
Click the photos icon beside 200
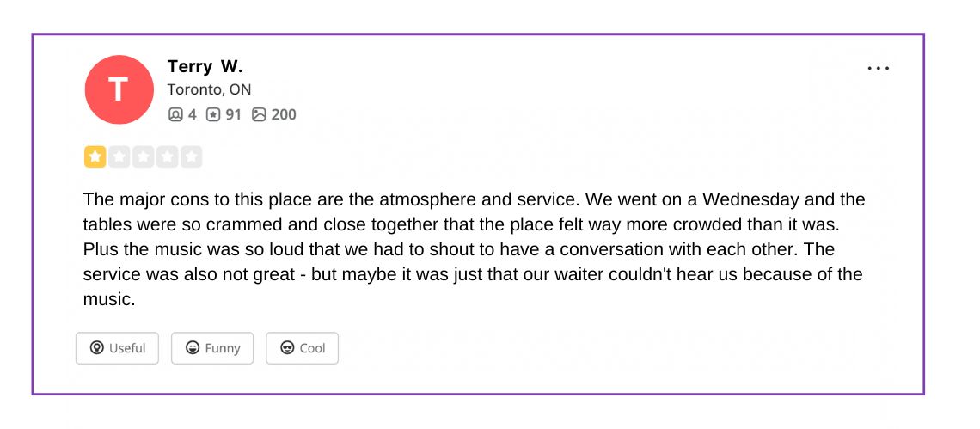tap(259, 114)
